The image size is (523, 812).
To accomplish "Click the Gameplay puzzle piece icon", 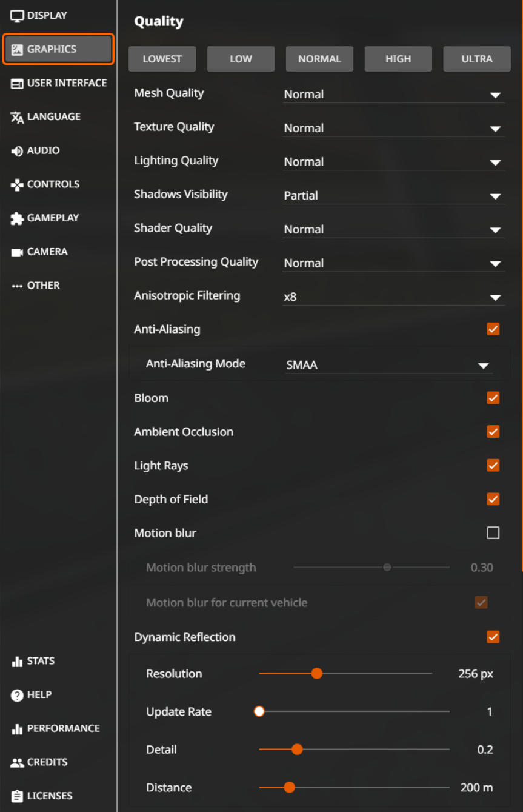I will [17, 219].
